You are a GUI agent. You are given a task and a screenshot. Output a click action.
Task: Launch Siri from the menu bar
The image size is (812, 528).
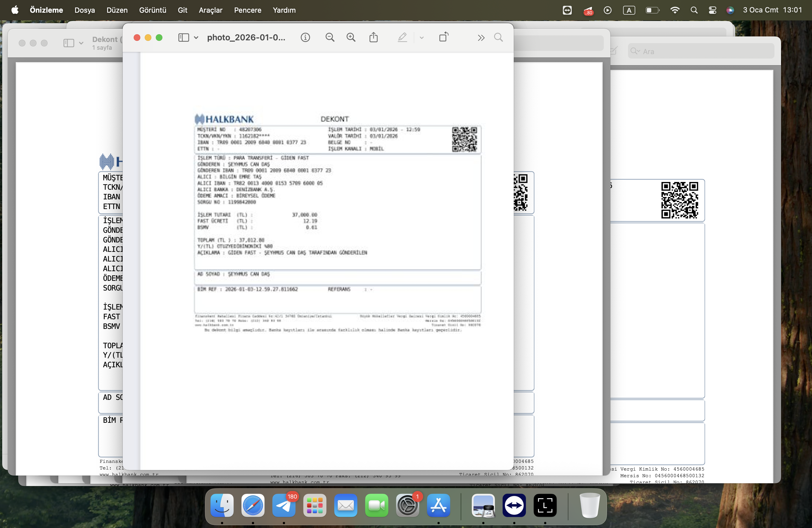[x=730, y=10]
